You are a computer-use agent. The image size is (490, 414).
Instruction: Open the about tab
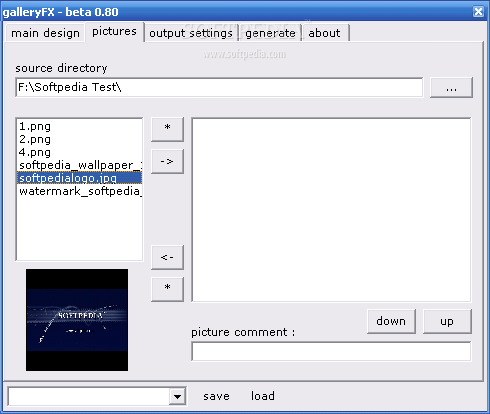click(325, 33)
